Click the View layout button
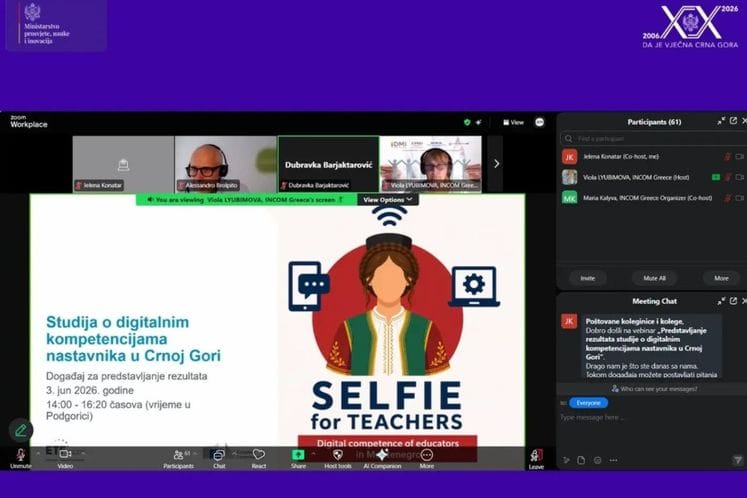The width and height of the screenshot is (747, 498). coord(514,122)
